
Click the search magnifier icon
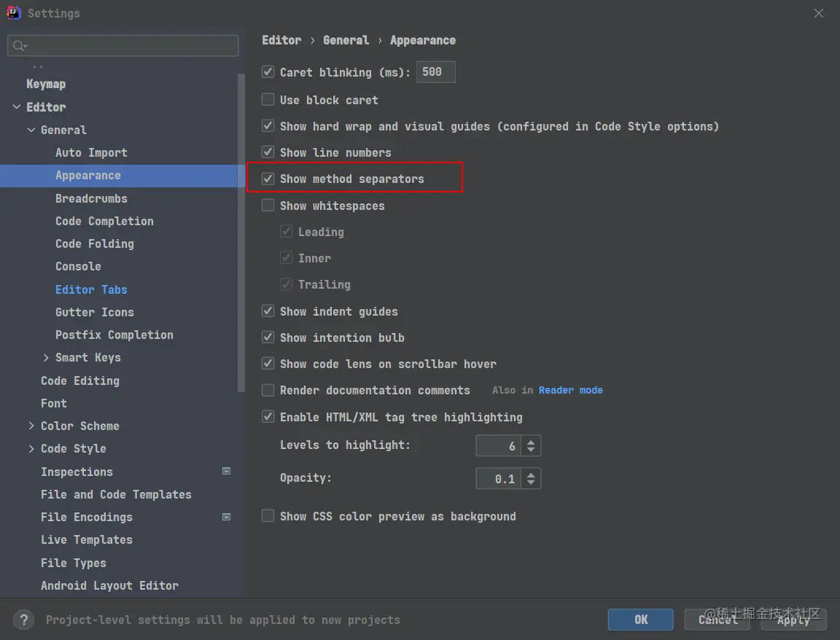point(19,46)
